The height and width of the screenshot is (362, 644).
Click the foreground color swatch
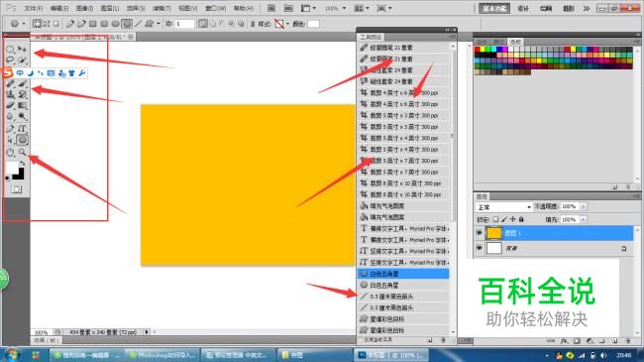pyautogui.click(x=12, y=168)
